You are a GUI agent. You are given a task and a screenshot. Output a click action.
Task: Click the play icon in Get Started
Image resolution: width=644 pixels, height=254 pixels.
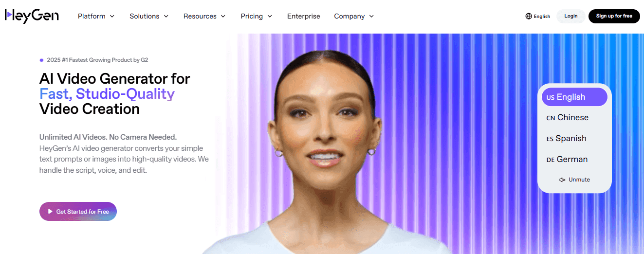coord(50,212)
